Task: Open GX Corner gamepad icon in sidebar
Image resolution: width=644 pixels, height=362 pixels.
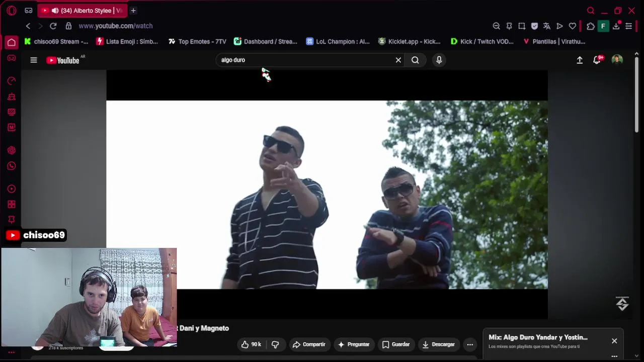Action: click(12, 58)
